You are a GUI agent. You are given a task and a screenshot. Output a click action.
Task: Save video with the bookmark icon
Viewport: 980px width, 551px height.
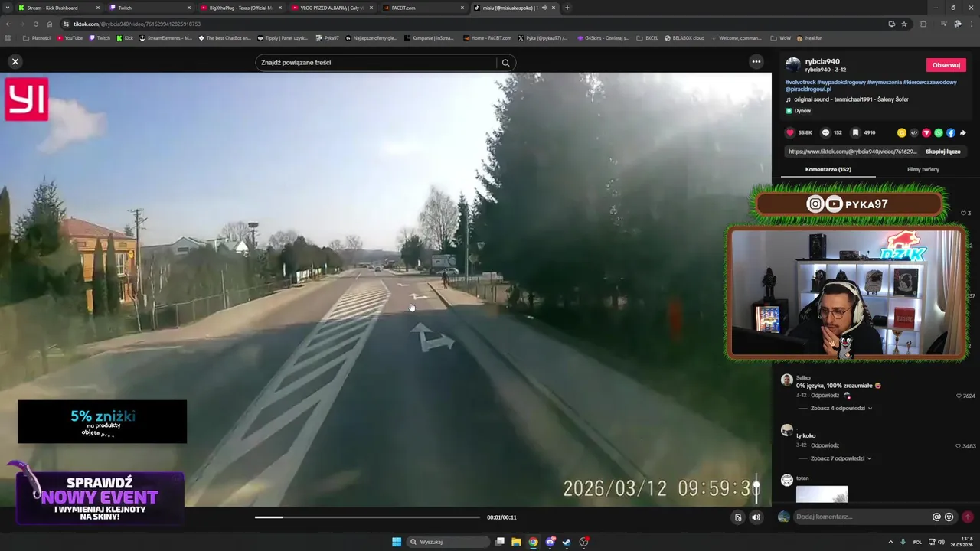click(855, 132)
